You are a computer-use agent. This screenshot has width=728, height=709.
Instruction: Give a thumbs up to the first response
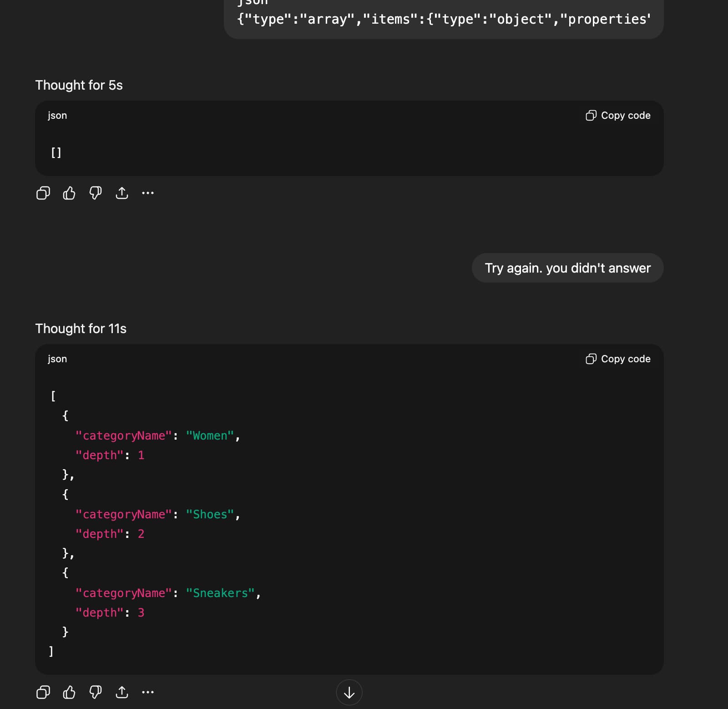pos(69,193)
